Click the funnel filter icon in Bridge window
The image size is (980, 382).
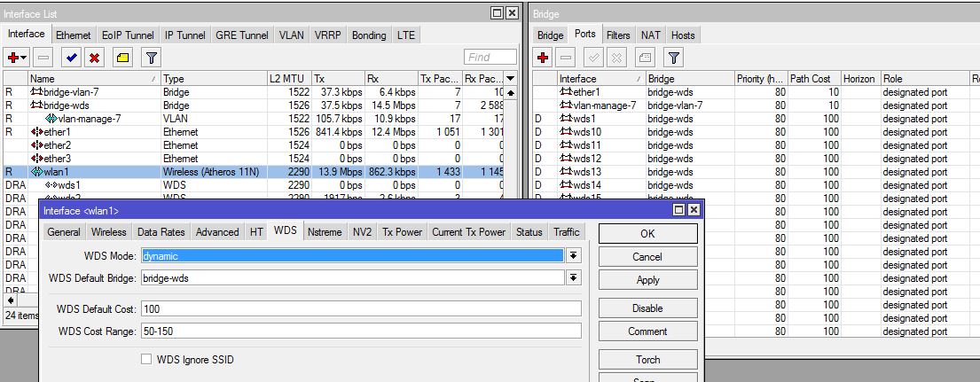tap(674, 58)
